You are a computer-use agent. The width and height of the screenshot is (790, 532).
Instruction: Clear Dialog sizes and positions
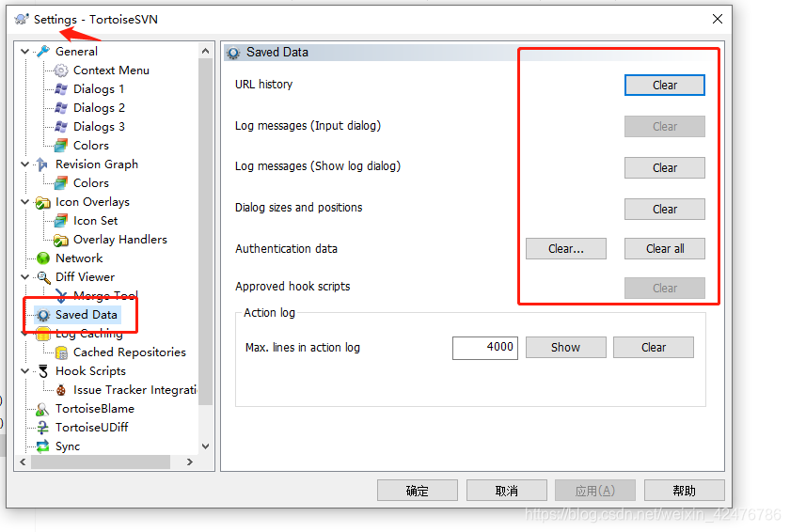[665, 209]
